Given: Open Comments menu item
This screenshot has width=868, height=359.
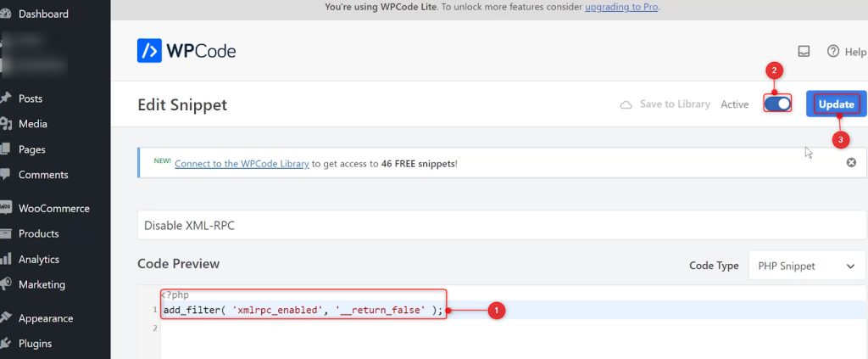Looking at the screenshot, I should coord(43,175).
